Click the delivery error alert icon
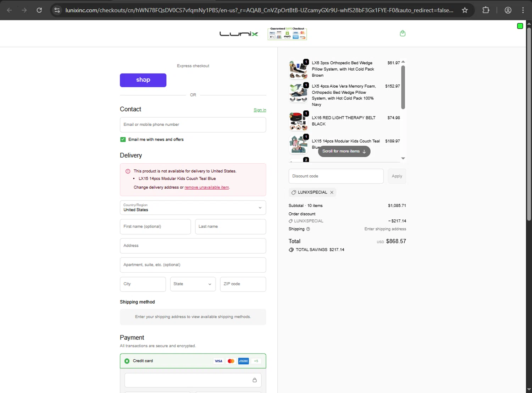The height and width of the screenshot is (393, 532). 128,171
